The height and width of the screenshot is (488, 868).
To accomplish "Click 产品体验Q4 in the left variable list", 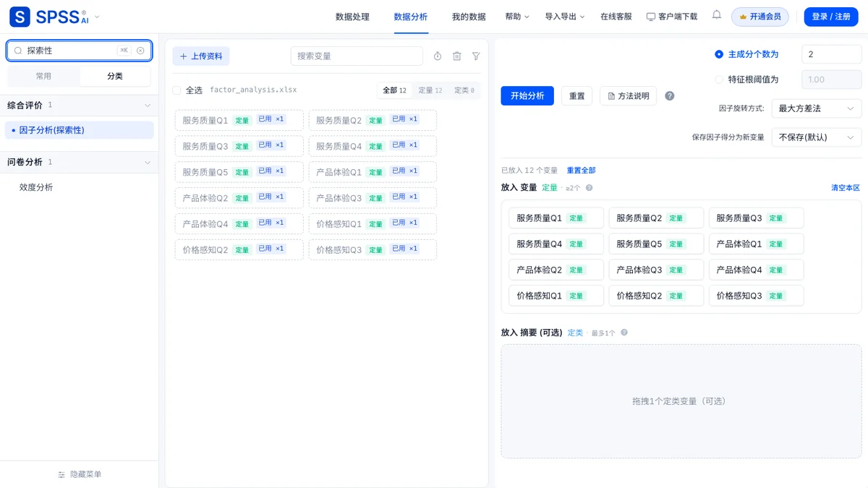I will click(x=239, y=223).
